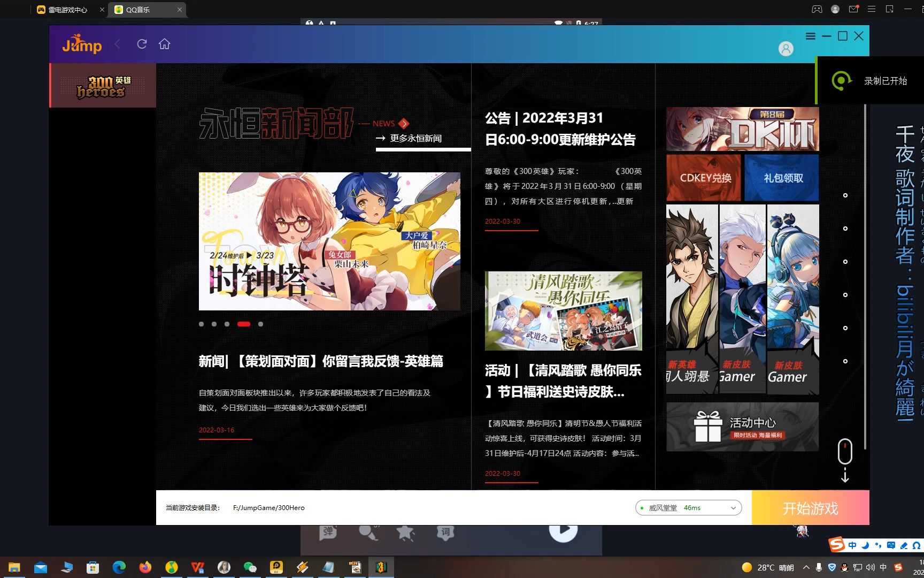Click the 2022-03-16 news date
Screen dimensions: 924x578
217,430
